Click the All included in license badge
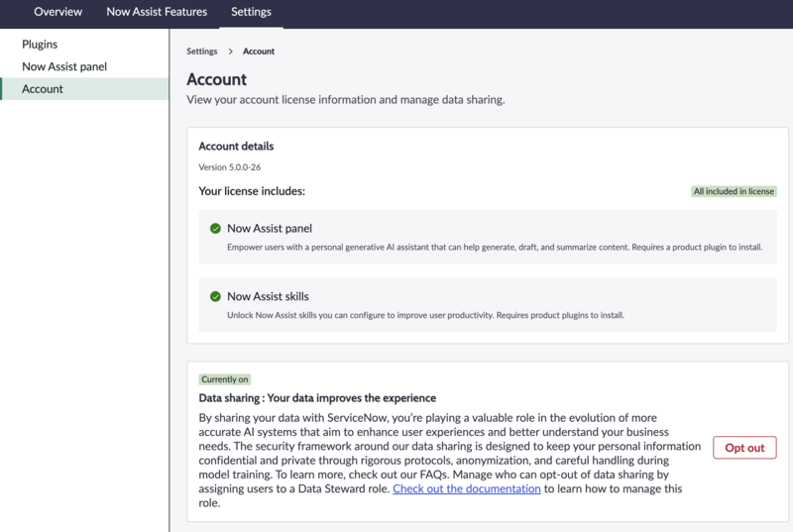Viewport: 793px width, 532px height. pyautogui.click(x=734, y=191)
